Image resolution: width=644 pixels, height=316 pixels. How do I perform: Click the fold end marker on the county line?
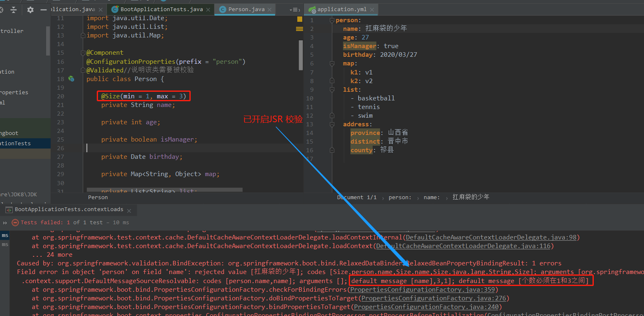tap(332, 150)
